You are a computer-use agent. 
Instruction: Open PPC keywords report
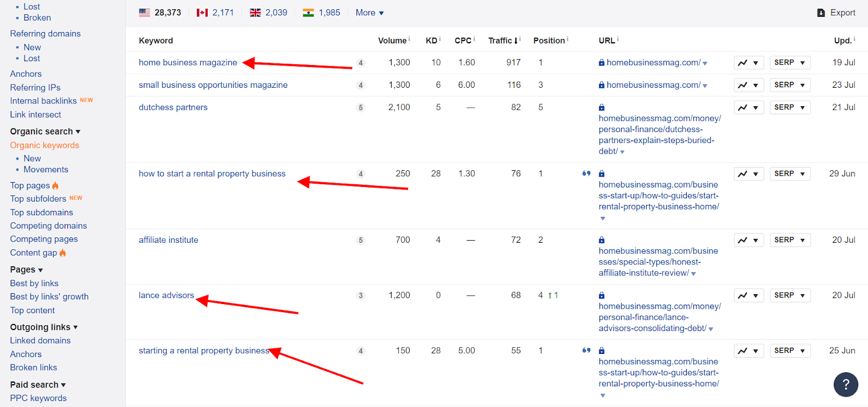click(38, 398)
